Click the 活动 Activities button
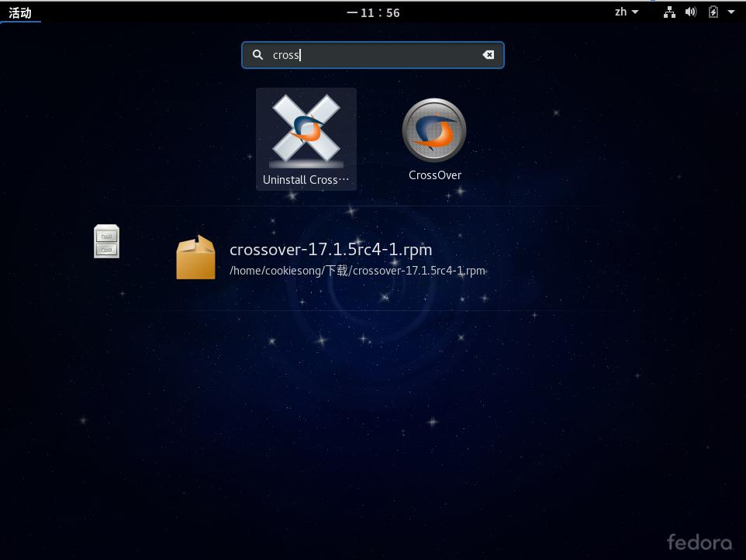Screen dimensions: 746x560 click(20, 12)
